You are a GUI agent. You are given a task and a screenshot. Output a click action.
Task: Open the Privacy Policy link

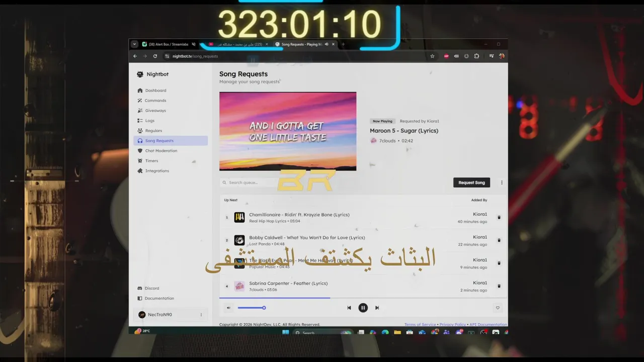(452, 325)
